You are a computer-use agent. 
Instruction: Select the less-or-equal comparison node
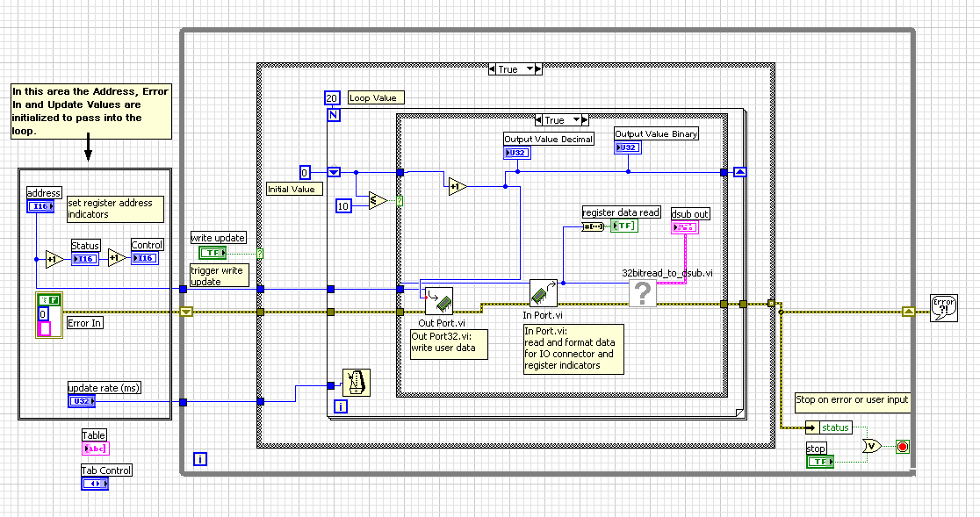(378, 200)
